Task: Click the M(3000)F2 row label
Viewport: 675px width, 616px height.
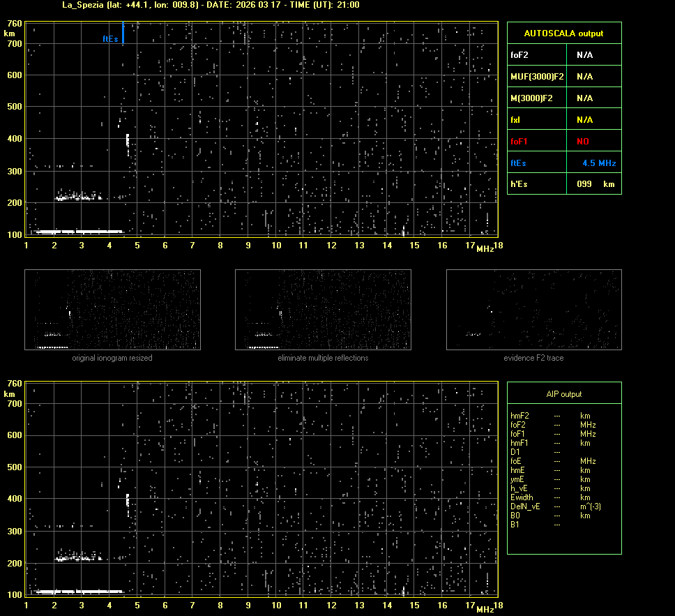Action: coord(531,98)
